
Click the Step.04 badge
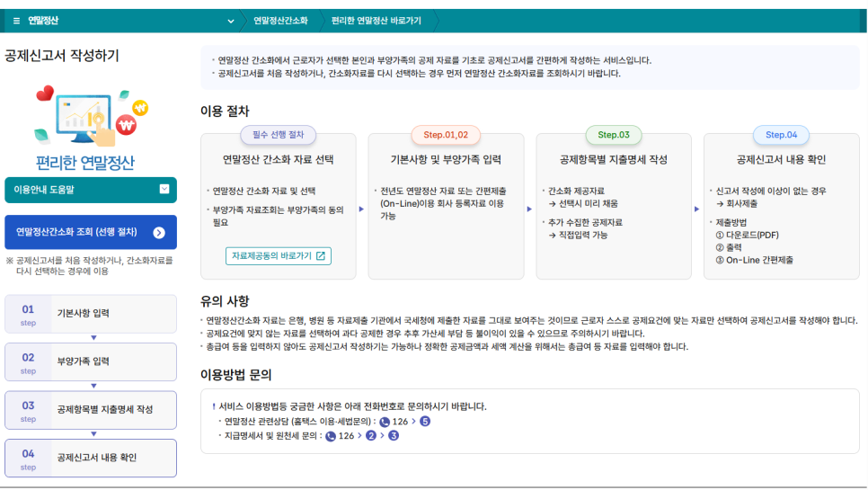781,135
